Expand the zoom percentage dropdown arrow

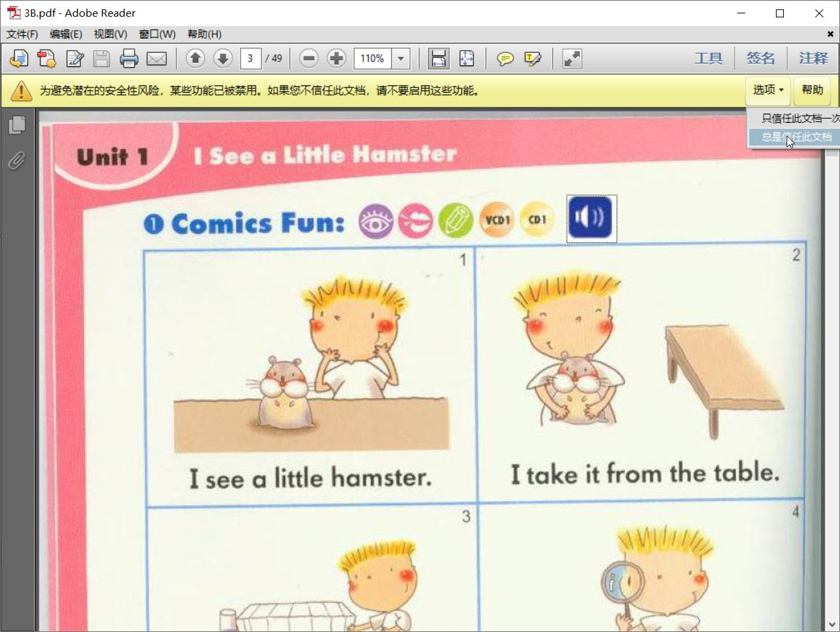coord(401,59)
